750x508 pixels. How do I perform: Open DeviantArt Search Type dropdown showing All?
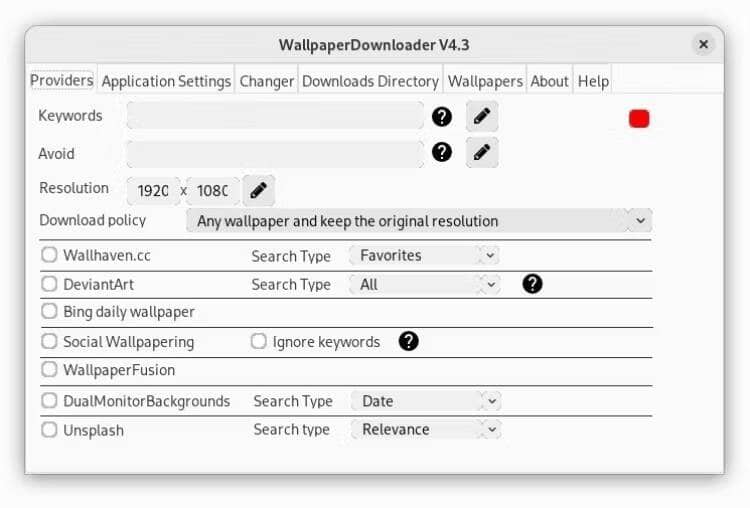[425, 285]
